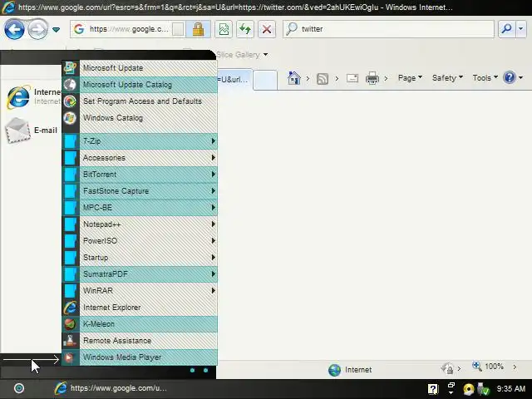Launch Windows Media Player entry
The image size is (532, 399).
click(x=140, y=357)
